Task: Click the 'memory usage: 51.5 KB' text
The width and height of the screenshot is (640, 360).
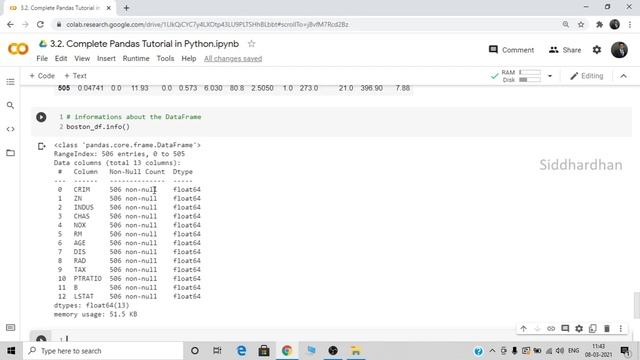Action: 96,314
